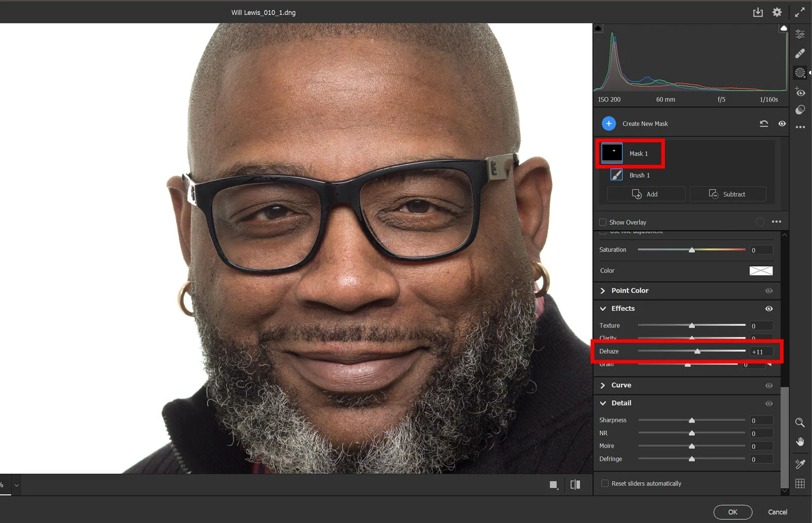Select the Red Eye removal tool
Viewport: 812px width, 523px height.
[x=800, y=92]
